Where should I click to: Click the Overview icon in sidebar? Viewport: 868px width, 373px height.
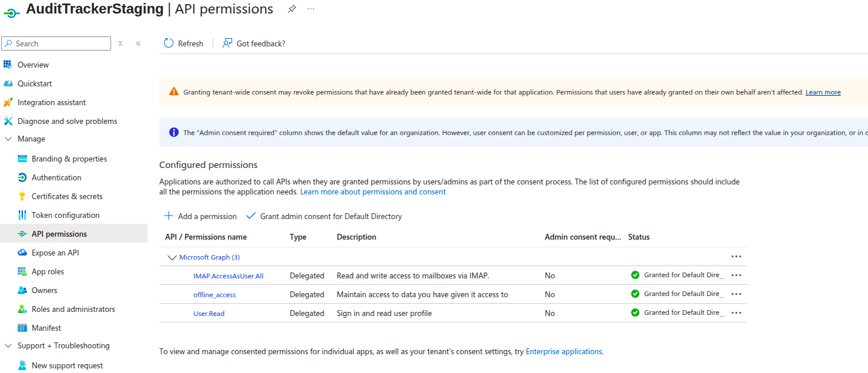[x=8, y=65]
